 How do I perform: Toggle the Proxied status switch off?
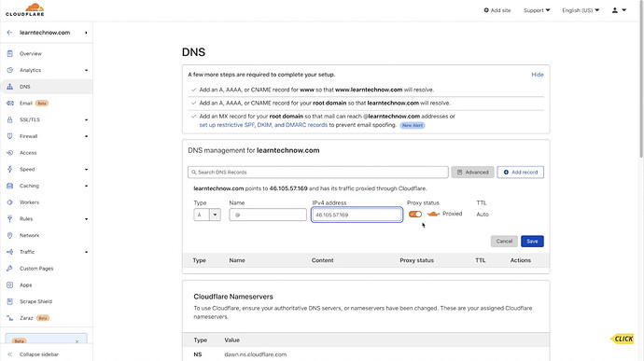pyautogui.click(x=415, y=214)
